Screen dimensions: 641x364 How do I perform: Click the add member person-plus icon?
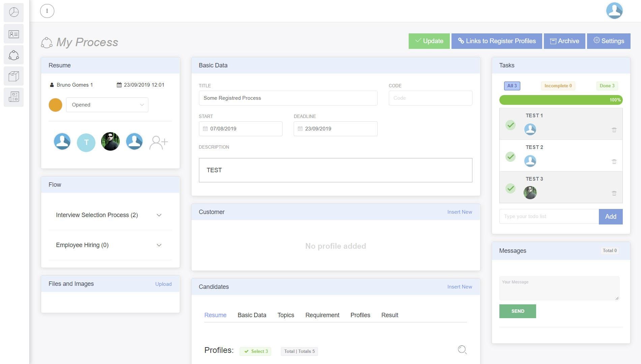pyautogui.click(x=158, y=142)
